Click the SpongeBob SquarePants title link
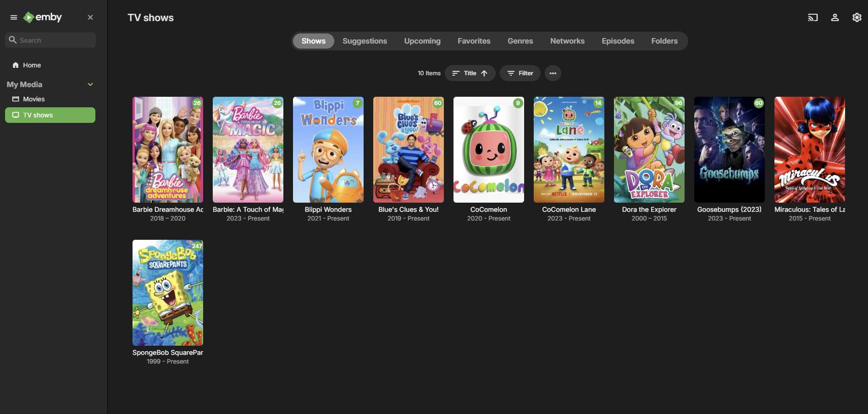Image resolution: width=868 pixels, height=414 pixels. click(168, 353)
